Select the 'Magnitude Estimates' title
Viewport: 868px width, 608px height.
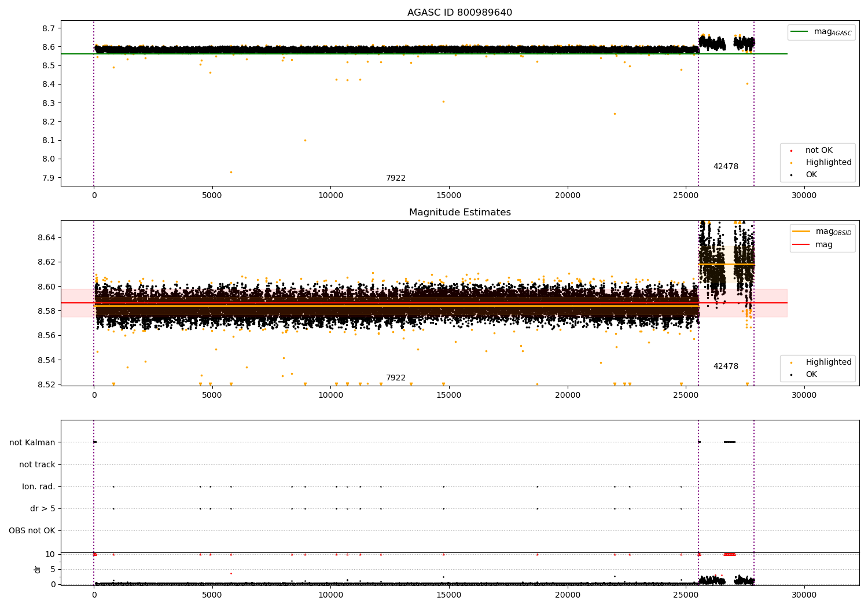pos(459,213)
